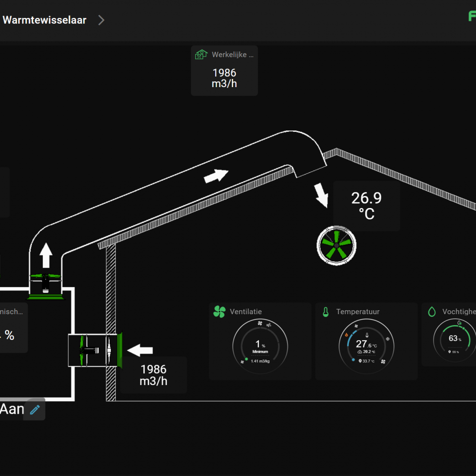Click the 1986 m3/h intake flow label
This screenshot has height=476, width=476.
click(x=153, y=375)
